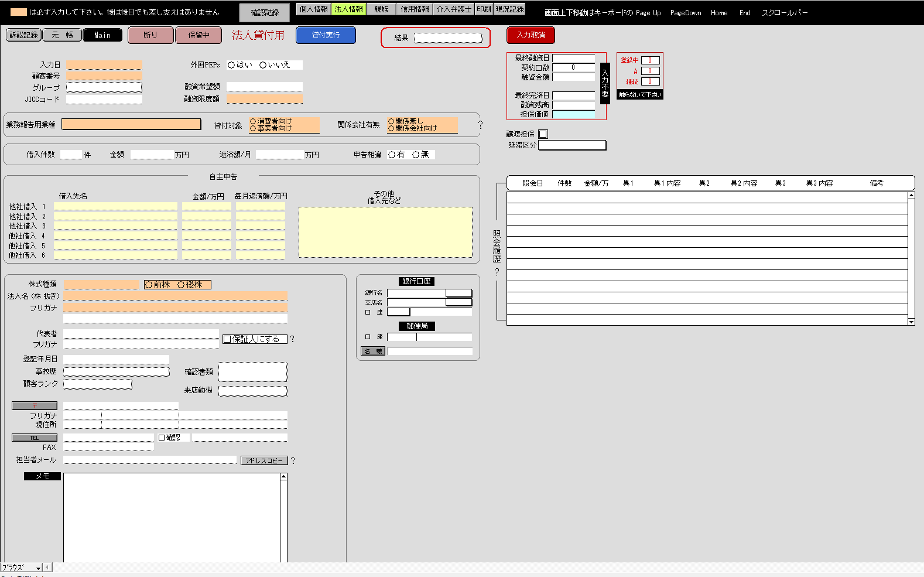Open the ? help next to 関係会社有無

[x=481, y=125]
